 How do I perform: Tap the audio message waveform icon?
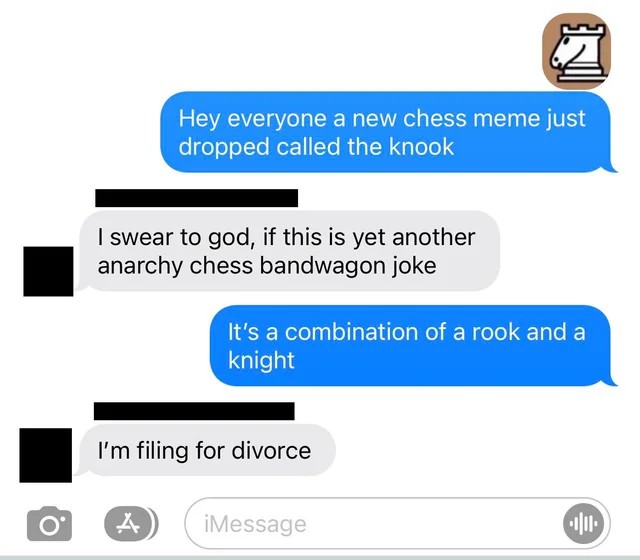point(583,524)
